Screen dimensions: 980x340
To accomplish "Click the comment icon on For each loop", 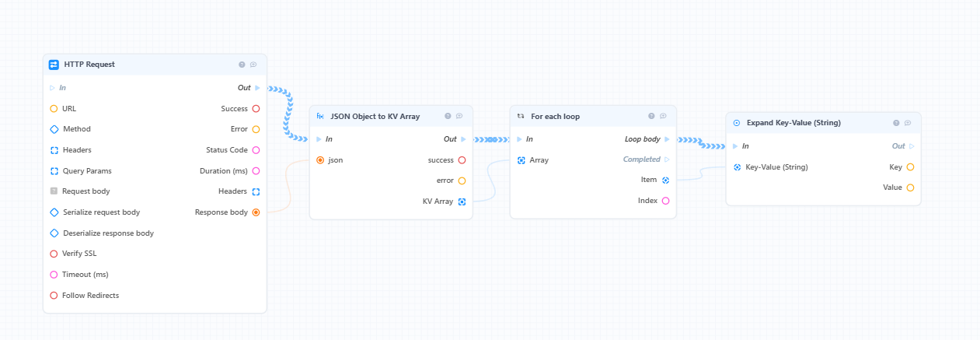I will pos(663,116).
